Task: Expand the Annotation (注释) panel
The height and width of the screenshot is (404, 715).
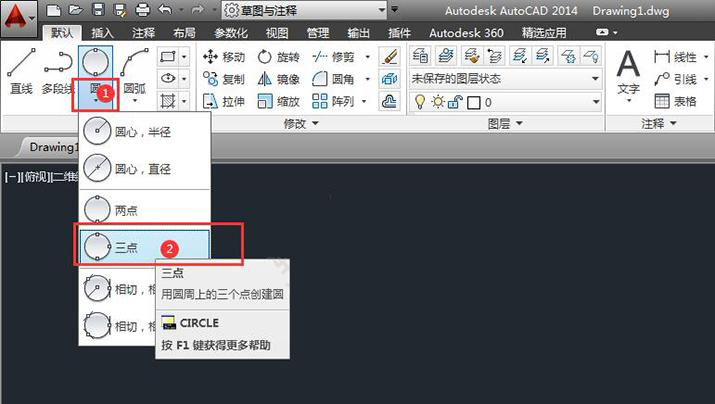Action: [x=659, y=124]
